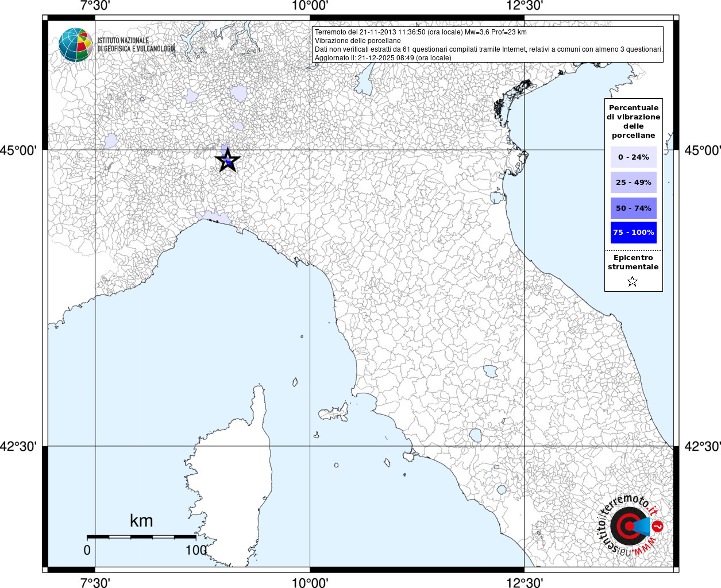
Task: Click the 'Dati non verificati estratti da 61 questionari' line
Action: pos(489,49)
